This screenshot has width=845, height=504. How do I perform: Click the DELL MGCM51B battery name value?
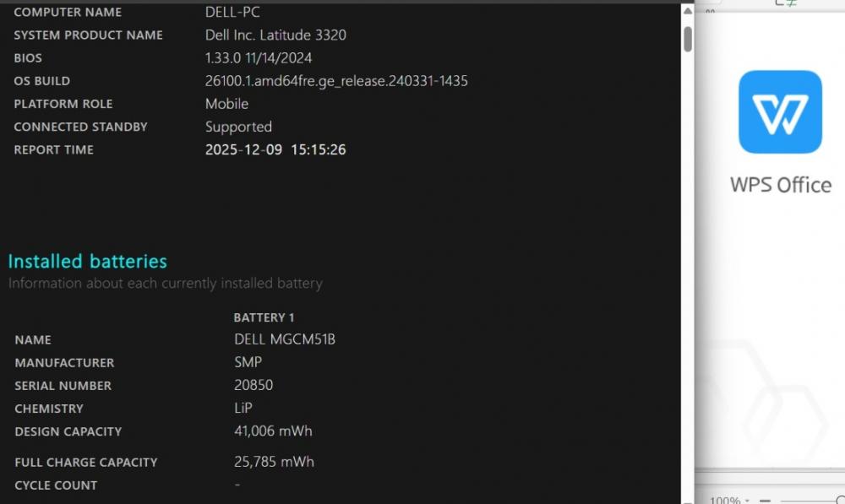click(x=285, y=339)
